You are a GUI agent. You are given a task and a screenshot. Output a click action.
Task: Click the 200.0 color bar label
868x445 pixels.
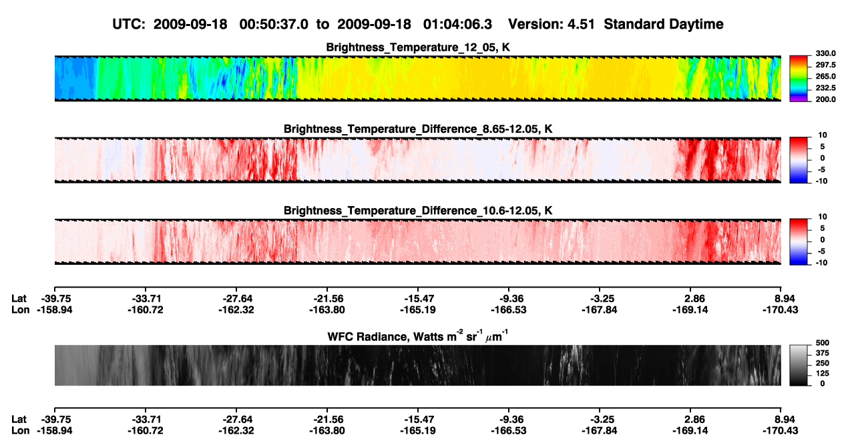coord(825,99)
